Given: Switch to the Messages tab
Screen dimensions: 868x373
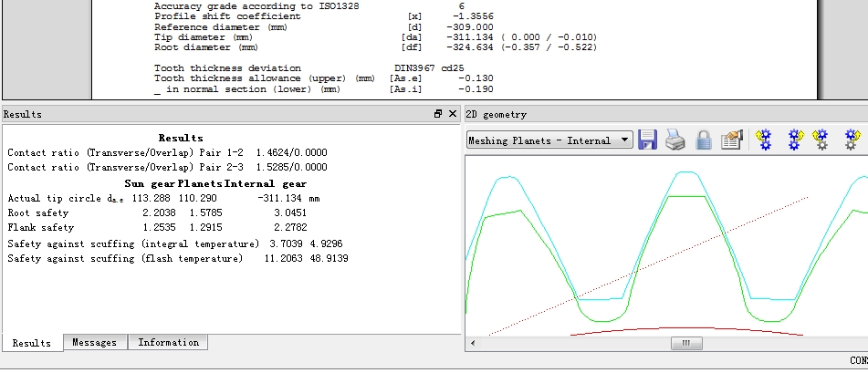Looking at the screenshot, I should click(x=95, y=343).
